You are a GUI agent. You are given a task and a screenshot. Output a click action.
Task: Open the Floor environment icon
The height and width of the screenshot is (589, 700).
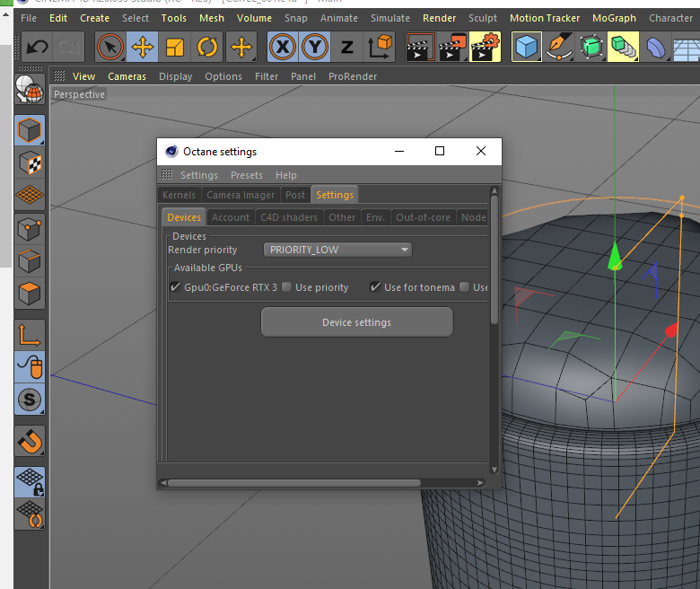click(x=687, y=47)
